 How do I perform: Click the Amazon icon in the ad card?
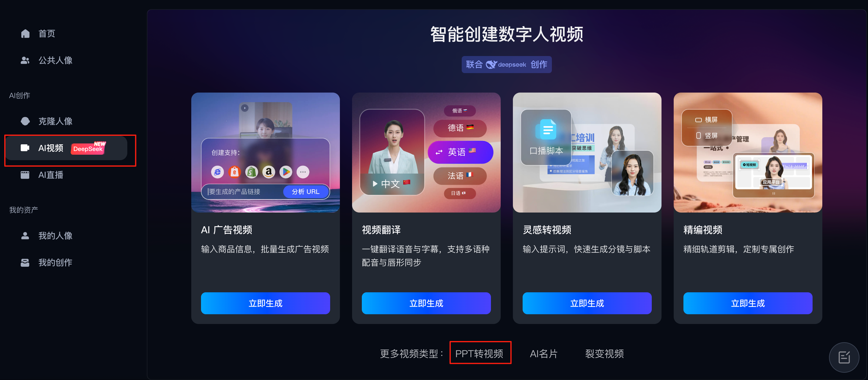click(x=269, y=172)
